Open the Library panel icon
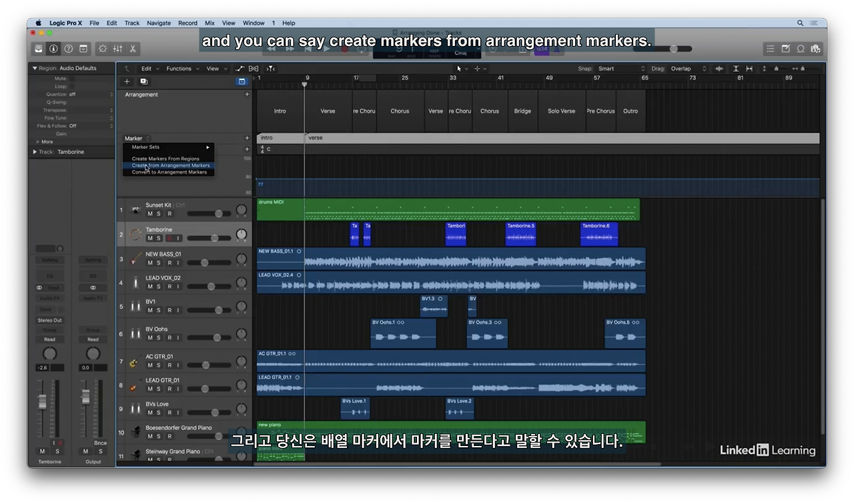 click(x=39, y=49)
